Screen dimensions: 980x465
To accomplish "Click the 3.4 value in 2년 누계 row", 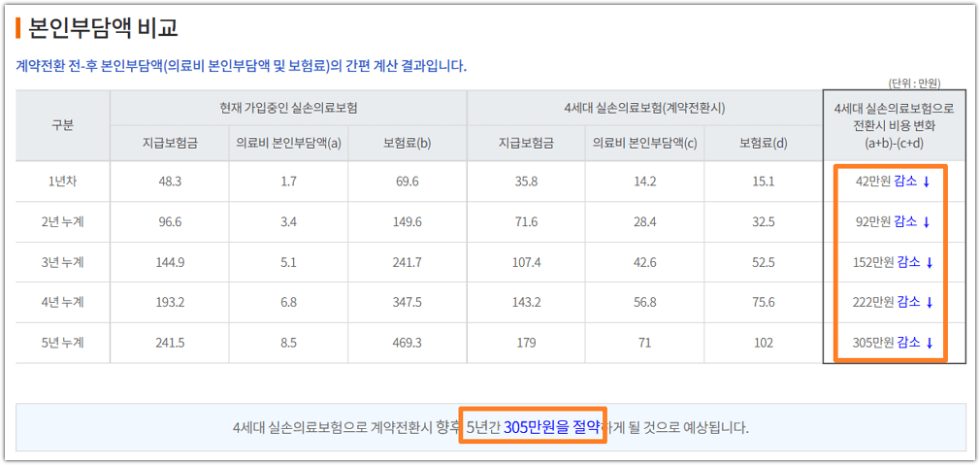I will (288, 222).
